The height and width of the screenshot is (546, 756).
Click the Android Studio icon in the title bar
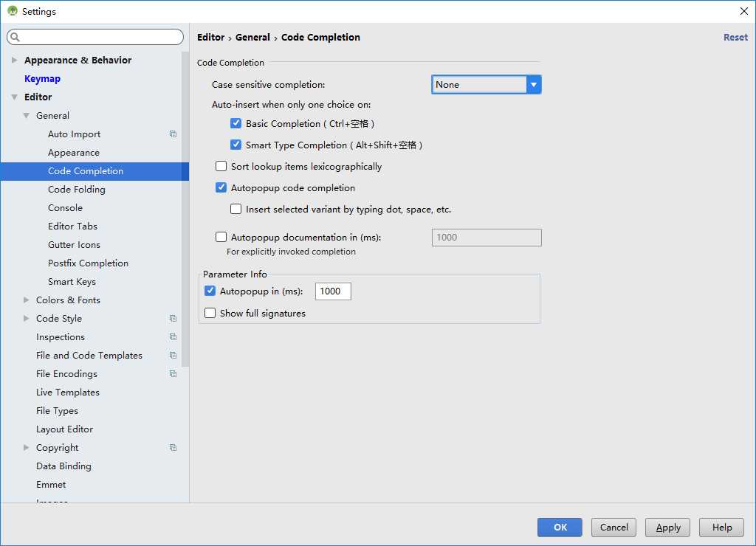pyautogui.click(x=12, y=11)
